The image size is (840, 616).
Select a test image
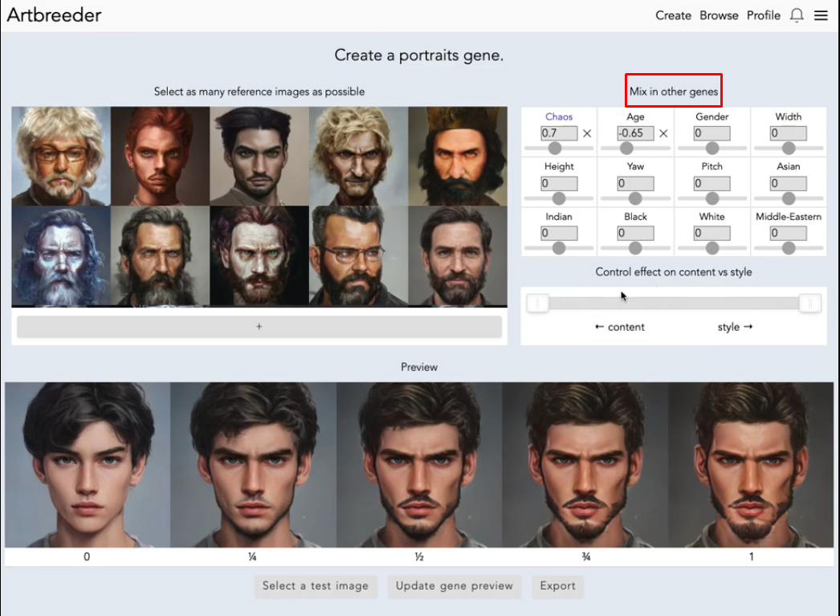click(x=316, y=586)
